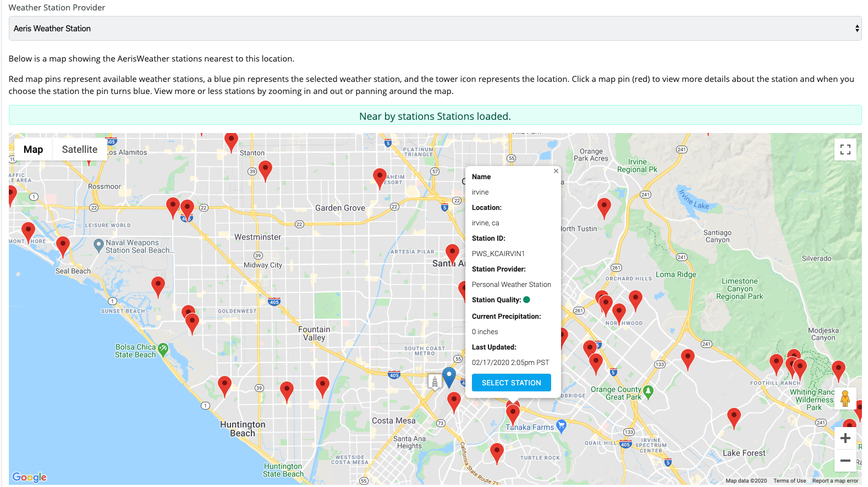Viewport: 868px width, 487px height.
Task: Click the red pin above Mont Hore label
Action: pos(29,233)
